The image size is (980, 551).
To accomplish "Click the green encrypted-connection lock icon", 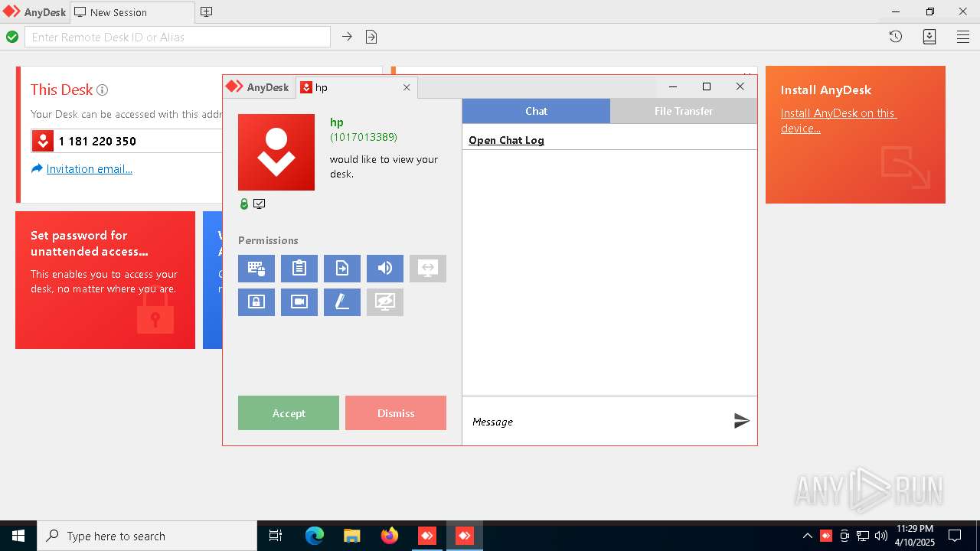I will (x=244, y=204).
